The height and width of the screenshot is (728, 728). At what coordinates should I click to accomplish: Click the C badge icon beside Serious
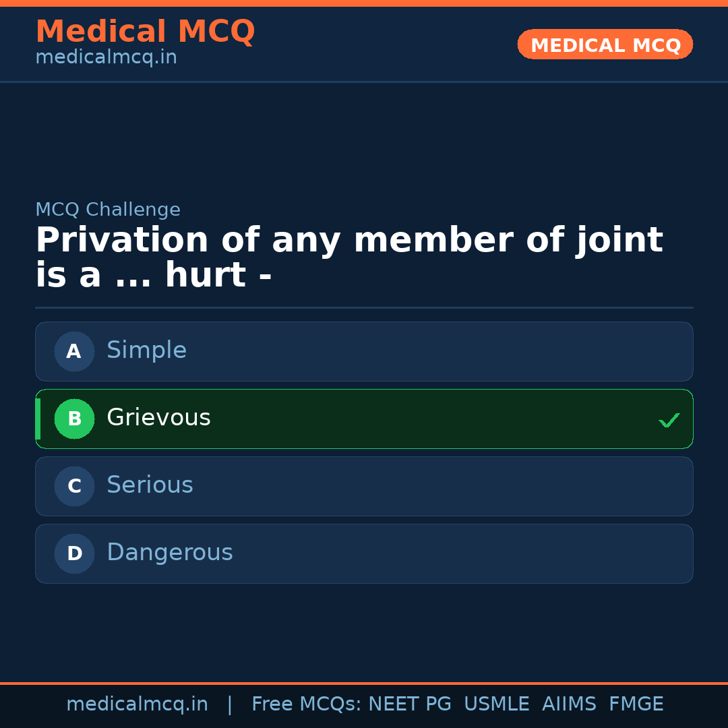coord(74,486)
